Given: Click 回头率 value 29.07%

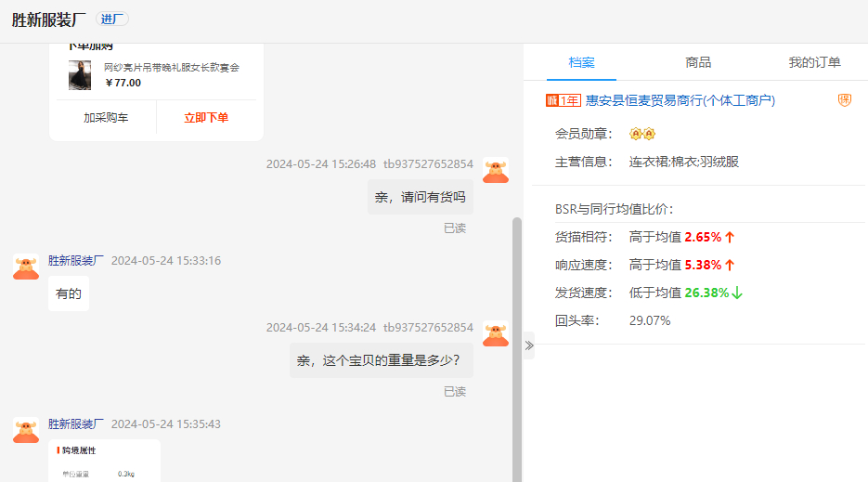Looking at the screenshot, I should point(650,320).
